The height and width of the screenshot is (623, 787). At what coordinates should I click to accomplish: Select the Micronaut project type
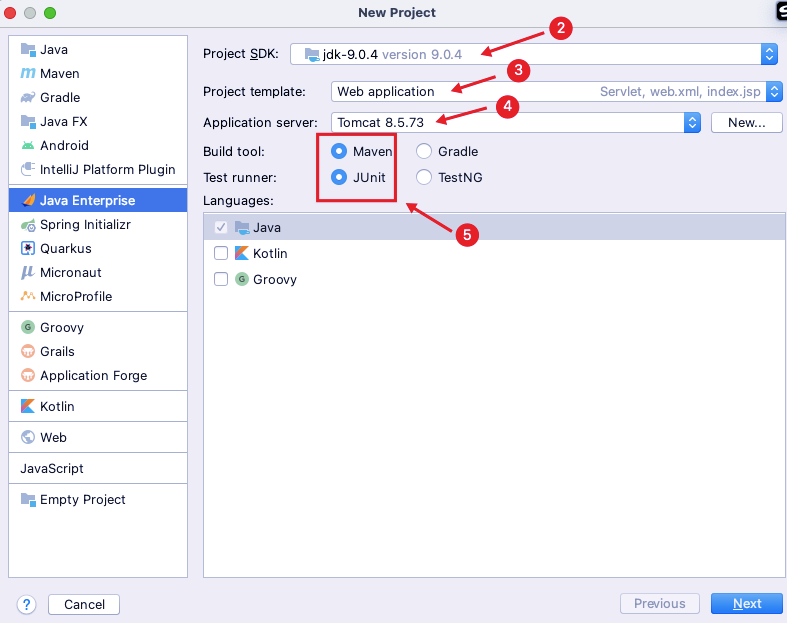[x=98, y=273]
